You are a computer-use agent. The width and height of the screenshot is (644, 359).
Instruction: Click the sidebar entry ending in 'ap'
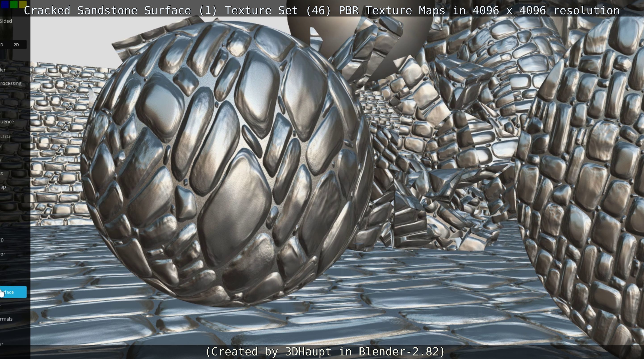(3, 187)
